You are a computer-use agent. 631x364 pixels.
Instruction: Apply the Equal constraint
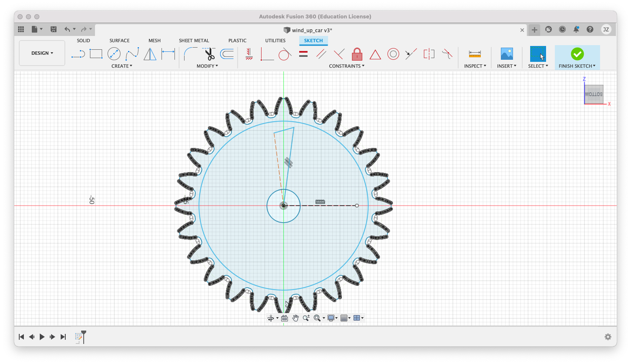click(x=303, y=54)
